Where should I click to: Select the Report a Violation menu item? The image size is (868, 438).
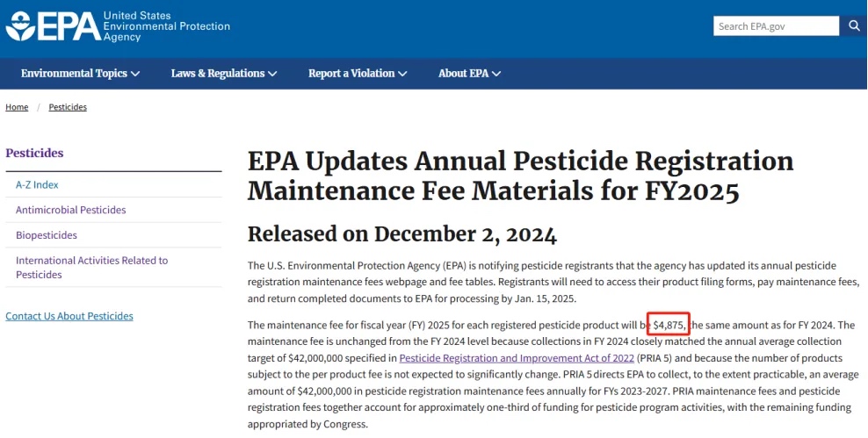[358, 74]
